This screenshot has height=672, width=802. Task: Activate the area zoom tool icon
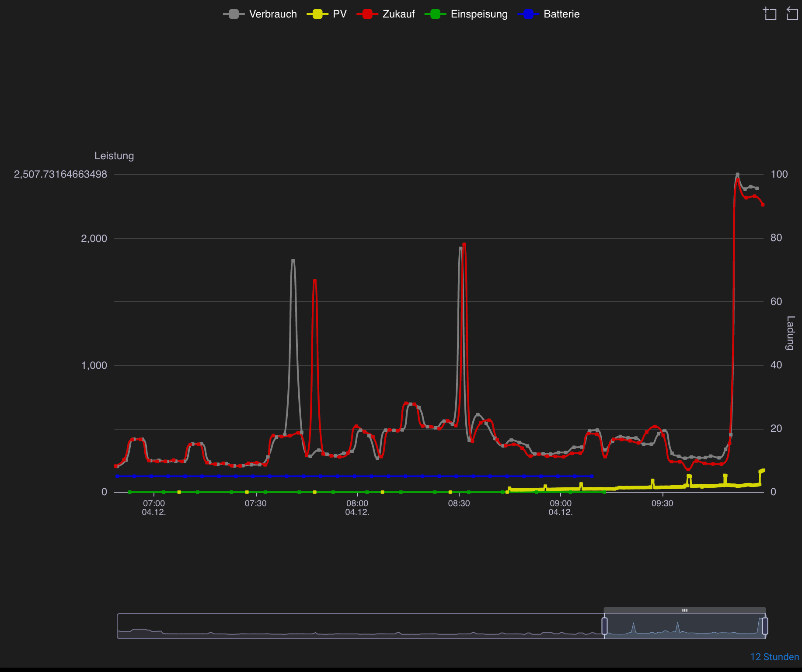tap(770, 14)
